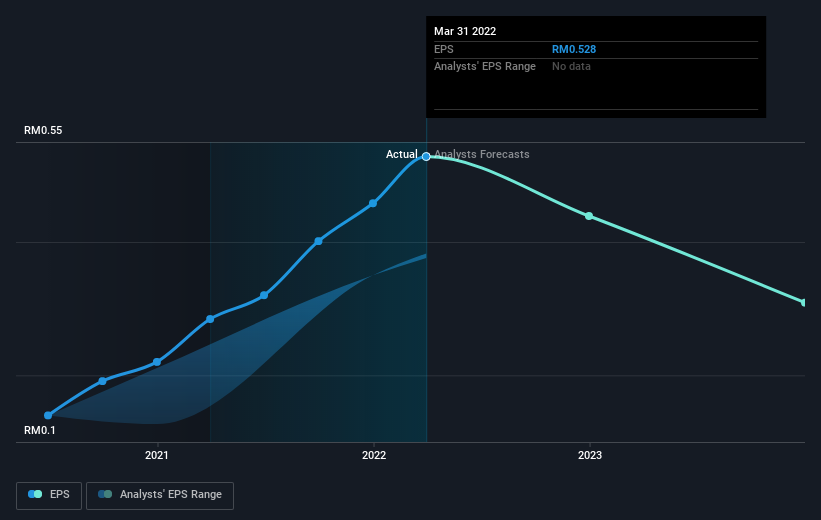Toggle the Analysts' EPS Range legend

(160, 495)
